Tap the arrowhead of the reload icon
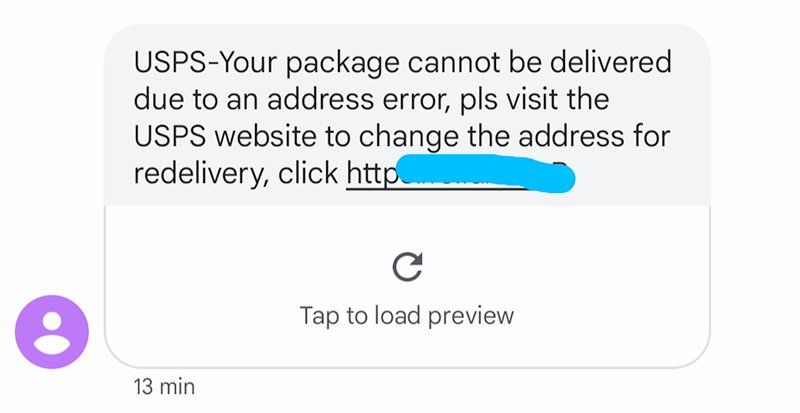The height and width of the screenshot is (413, 800). pos(416,258)
